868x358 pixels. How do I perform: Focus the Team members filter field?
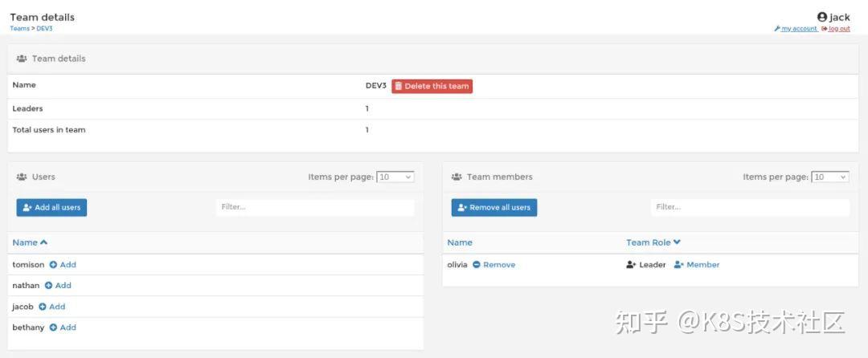[749, 207]
